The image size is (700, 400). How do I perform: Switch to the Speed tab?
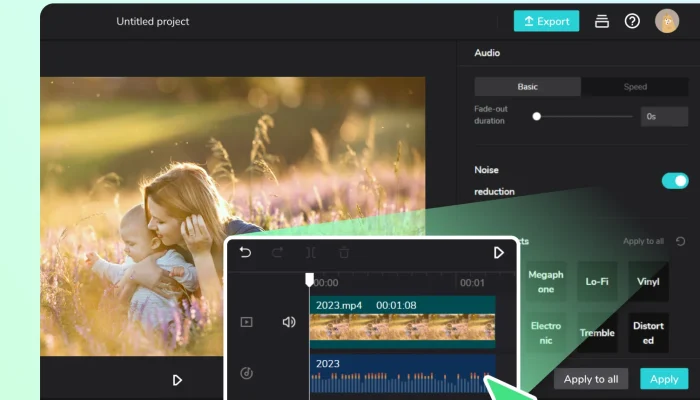coord(635,87)
